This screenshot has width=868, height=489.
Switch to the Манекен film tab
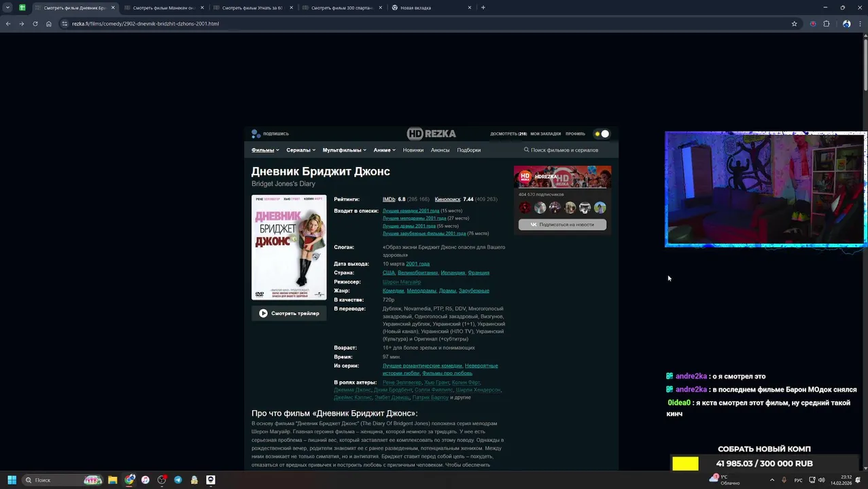pyautogui.click(x=163, y=7)
